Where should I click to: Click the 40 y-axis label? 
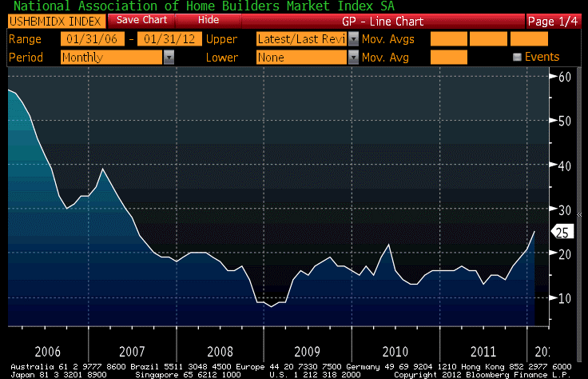(565, 166)
